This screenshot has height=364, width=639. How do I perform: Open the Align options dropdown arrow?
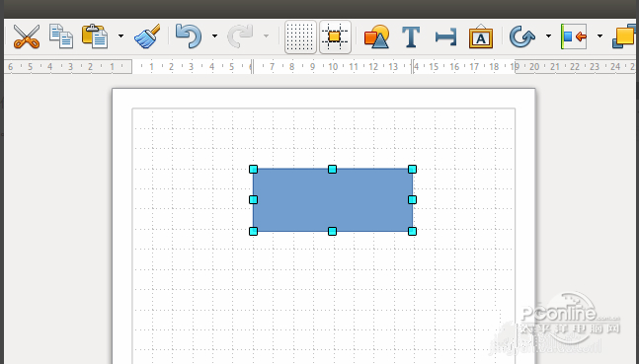coord(599,36)
